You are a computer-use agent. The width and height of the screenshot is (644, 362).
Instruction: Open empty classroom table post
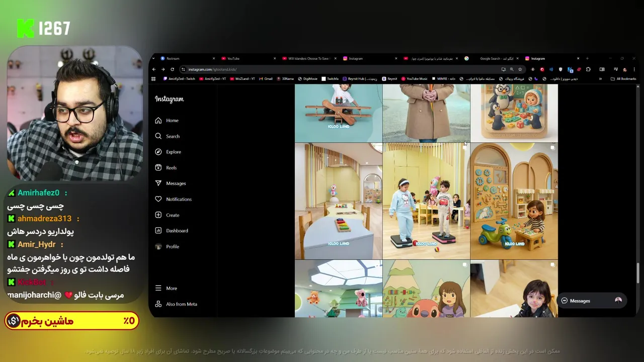[x=339, y=201]
